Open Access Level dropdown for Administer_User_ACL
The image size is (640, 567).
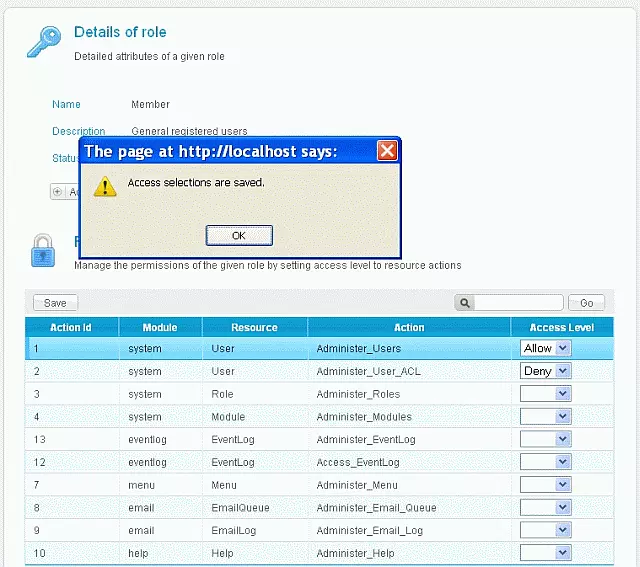pyautogui.click(x=545, y=371)
